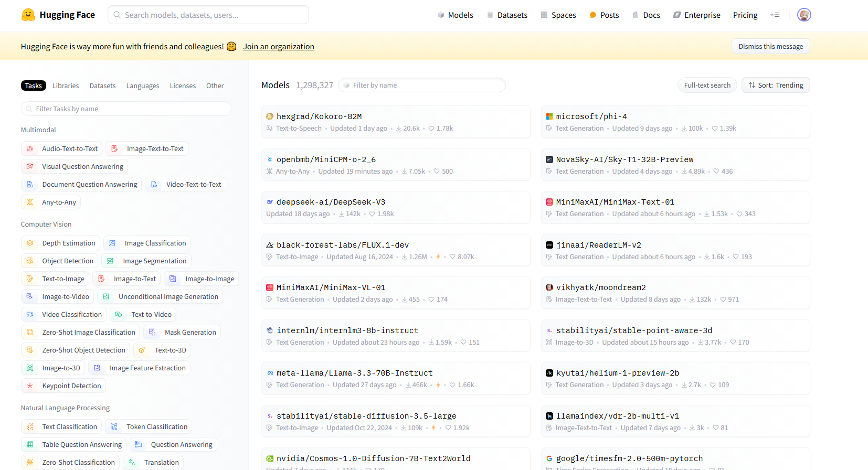Toggle the Image Feature Extraction filter

pyautogui.click(x=139, y=368)
